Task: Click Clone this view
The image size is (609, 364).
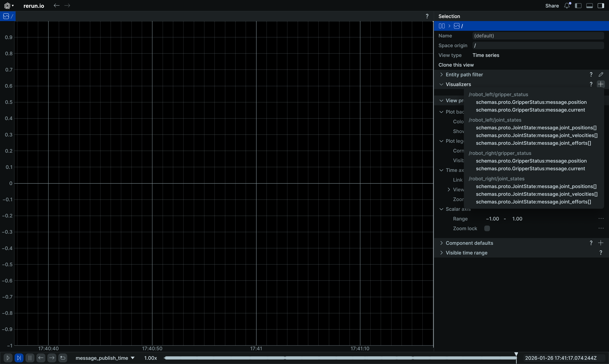Action: coord(456,65)
